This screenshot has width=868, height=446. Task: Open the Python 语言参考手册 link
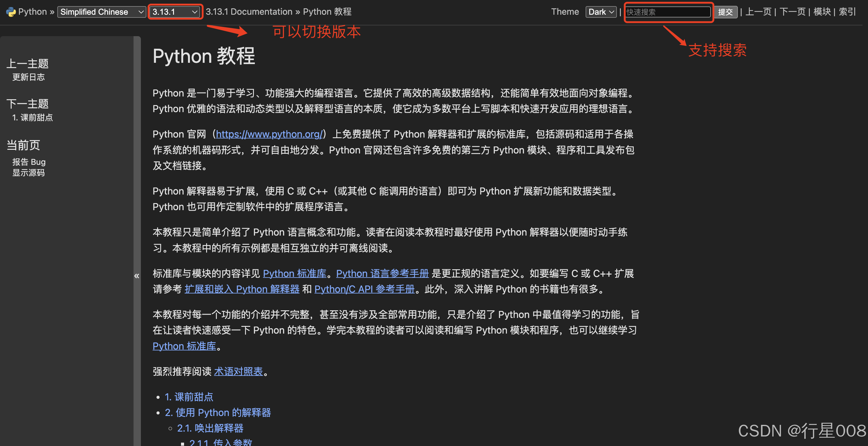[x=382, y=274]
